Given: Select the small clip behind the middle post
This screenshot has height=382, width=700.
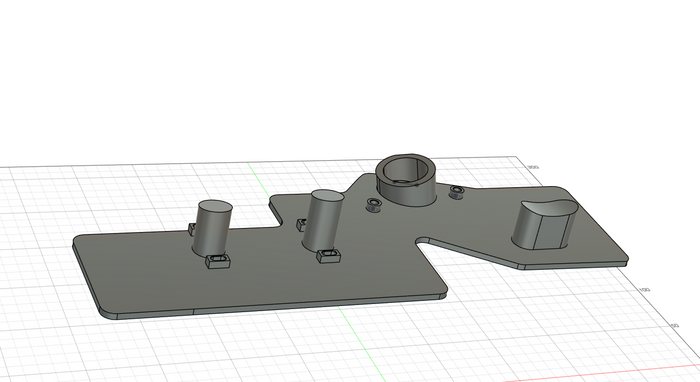Looking at the screenshot, I should tap(302, 225).
